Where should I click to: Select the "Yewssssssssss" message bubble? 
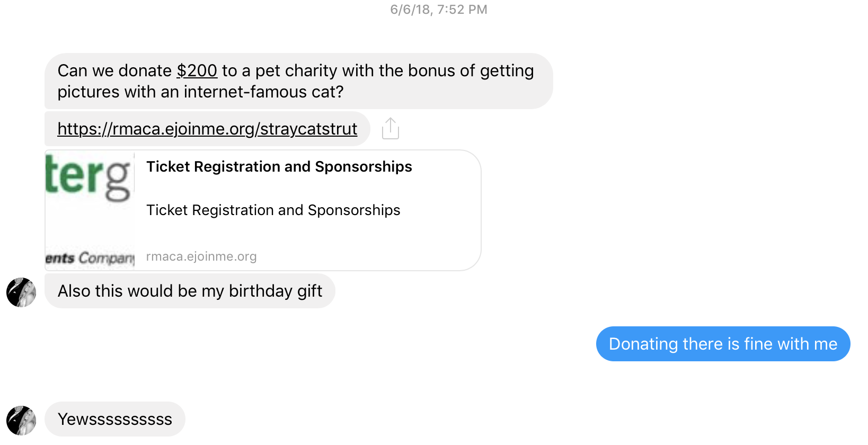[115, 419]
